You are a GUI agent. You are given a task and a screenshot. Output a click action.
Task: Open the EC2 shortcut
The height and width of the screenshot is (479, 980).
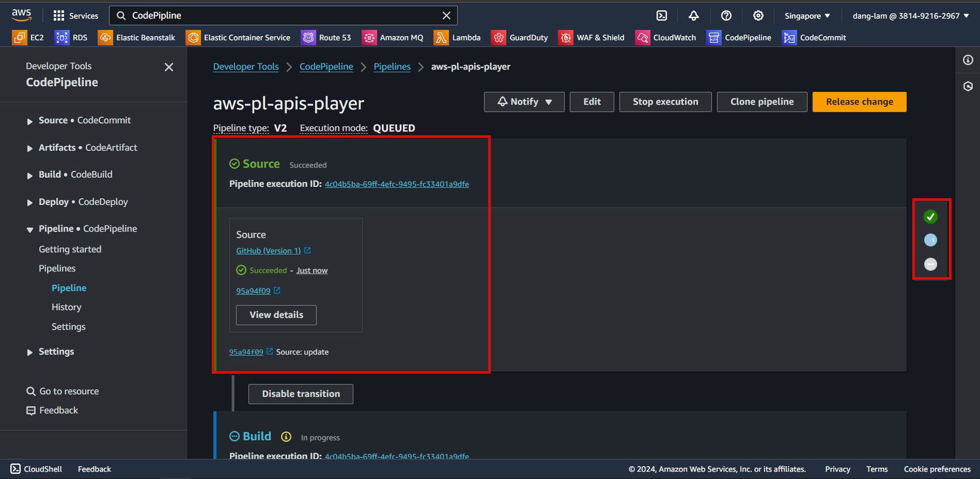28,37
